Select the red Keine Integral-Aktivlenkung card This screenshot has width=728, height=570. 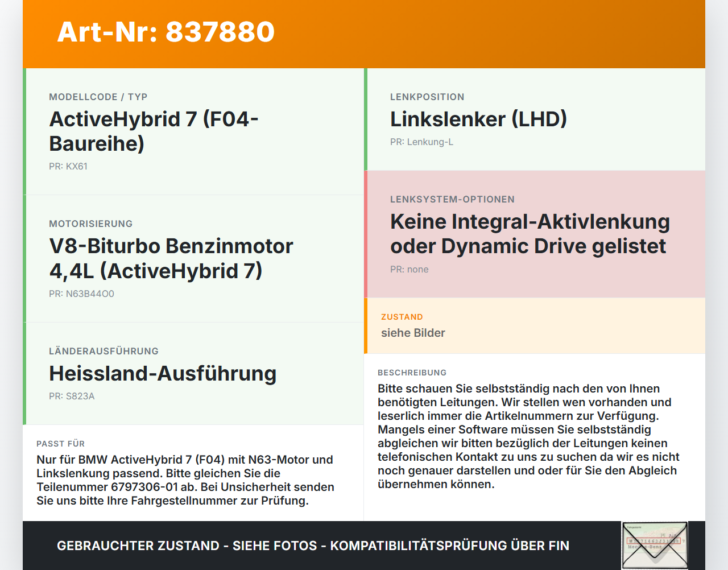(535, 234)
